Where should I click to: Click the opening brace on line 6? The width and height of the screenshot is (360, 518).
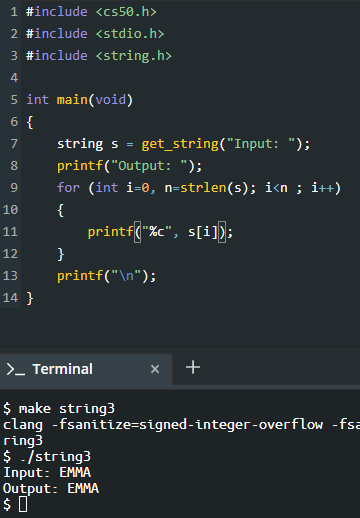[30, 122]
